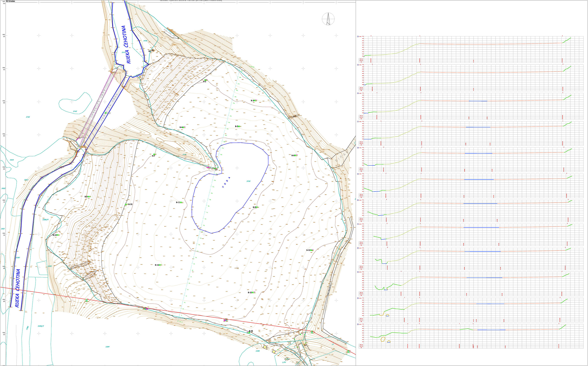Click parcel number 5389/3
This screenshot has height=366, width=588.
point(41,326)
